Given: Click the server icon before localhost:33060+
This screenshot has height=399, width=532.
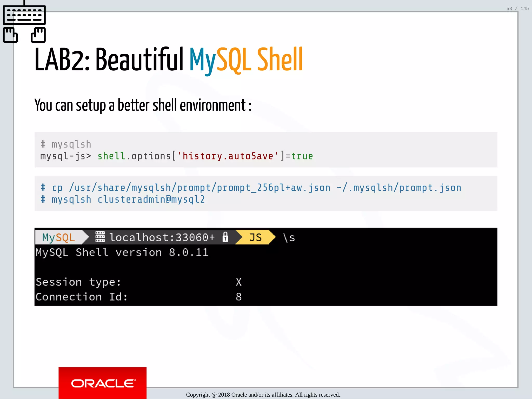Looking at the screenshot, I should click(x=100, y=237).
